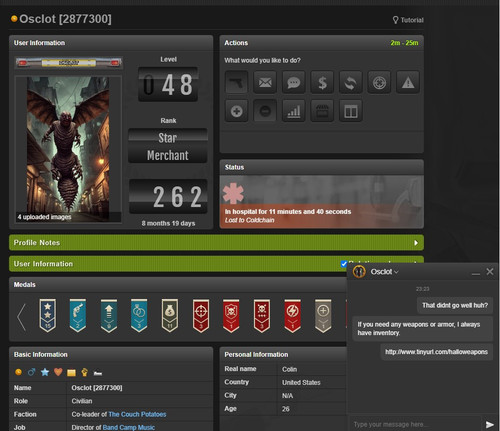The image size is (500, 431).
Task: Toggle checkbox in User Information bar
Action: pos(344,264)
